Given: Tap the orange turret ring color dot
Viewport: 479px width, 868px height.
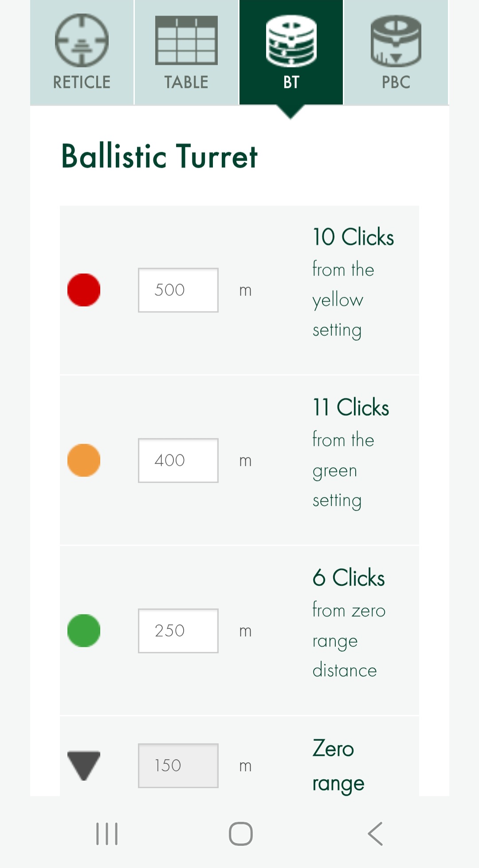Looking at the screenshot, I should click(x=84, y=460).
